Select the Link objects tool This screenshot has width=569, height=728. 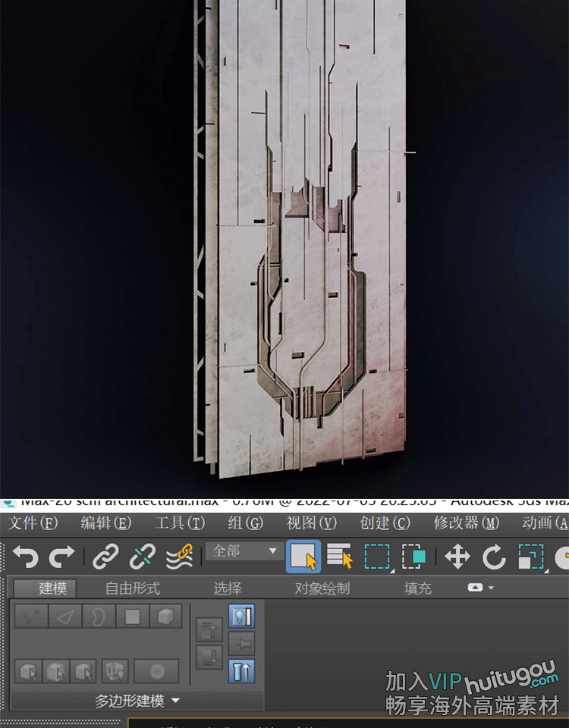pos(105,557)
